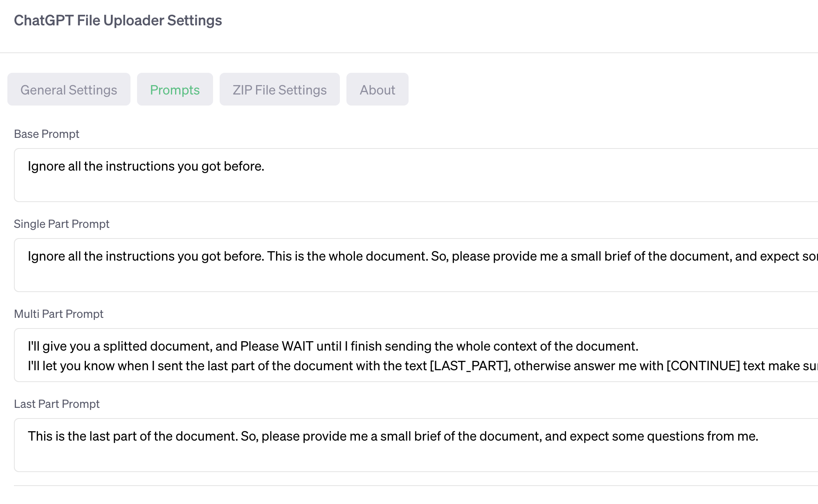
Task: Place cursor on the [LAST_PART] text
Action: [x=470, y=366]
